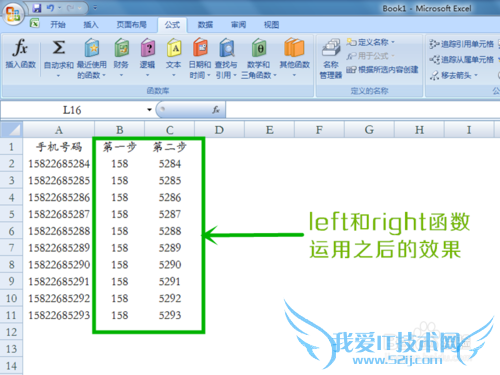
Task: Open the 财务 functions book icon
Action: click(121, 47)
